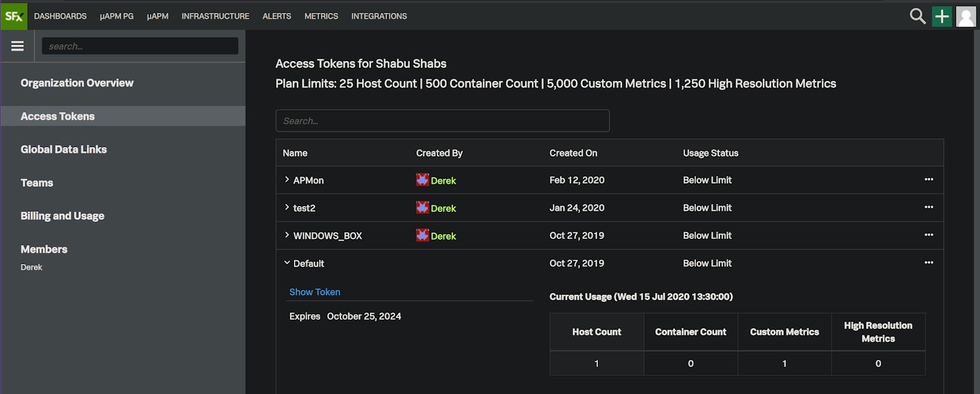Open the Teams page

37,183
